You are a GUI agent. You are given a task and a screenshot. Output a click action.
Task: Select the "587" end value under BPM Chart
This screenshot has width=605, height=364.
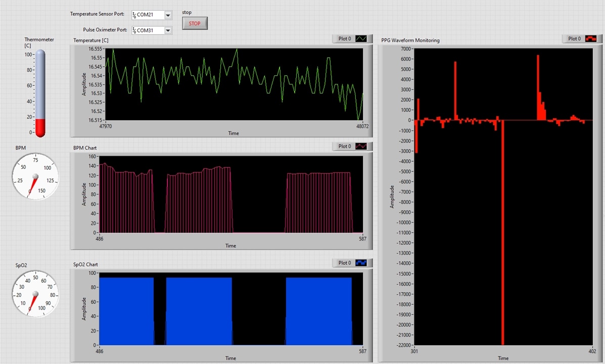[363, 239]
